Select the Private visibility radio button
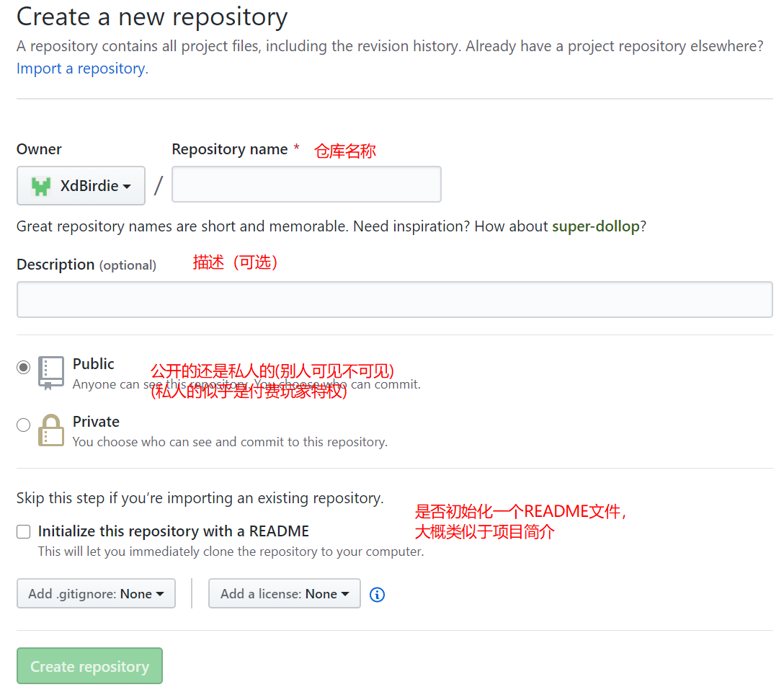 point(22,425)
